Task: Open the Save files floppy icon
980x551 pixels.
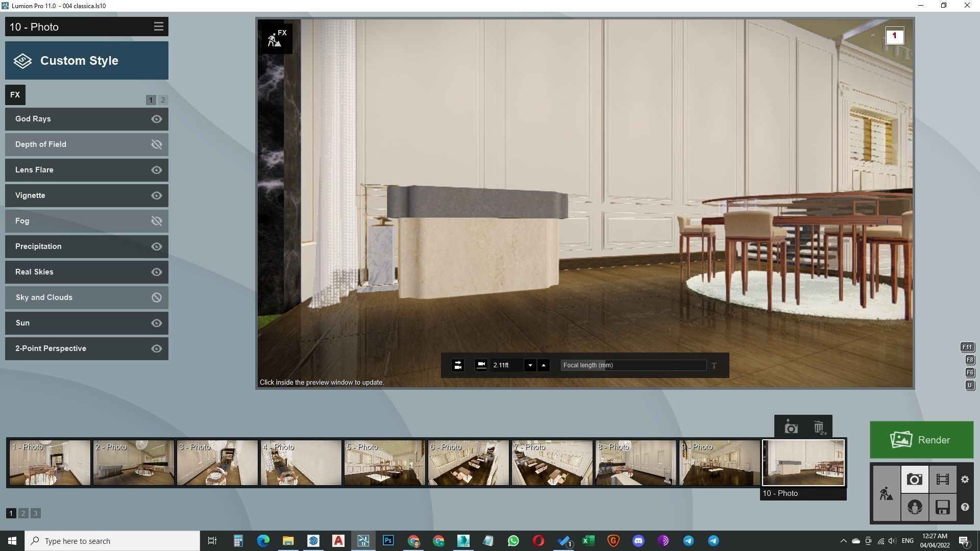Action: 942,507
